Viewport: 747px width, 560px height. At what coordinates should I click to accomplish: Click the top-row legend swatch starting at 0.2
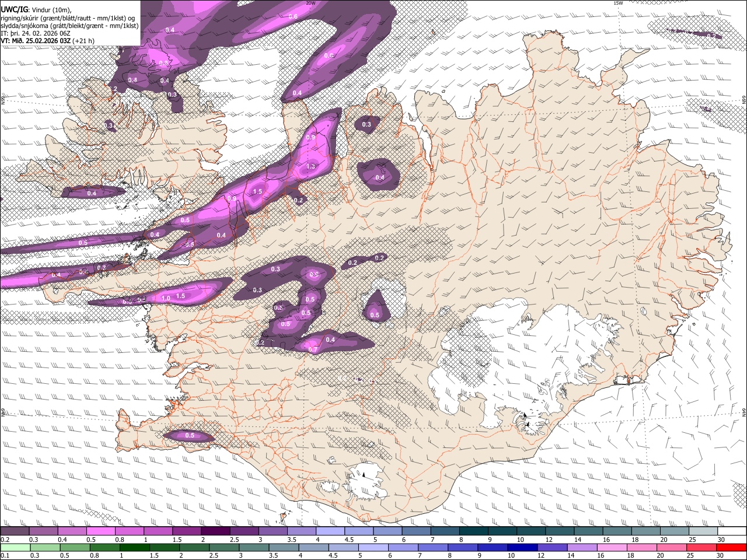(15, 531)
